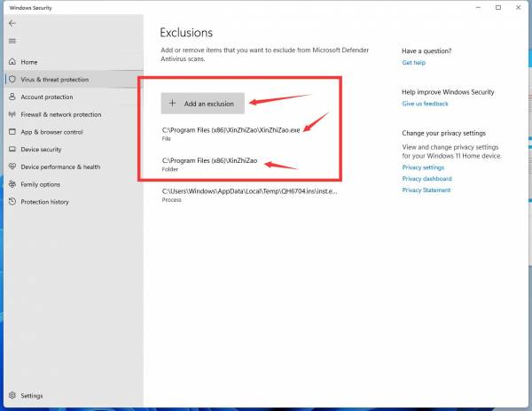Open Privacy Statement link
The width and height of the screenshot is (532, 411).
pos(426,190)
